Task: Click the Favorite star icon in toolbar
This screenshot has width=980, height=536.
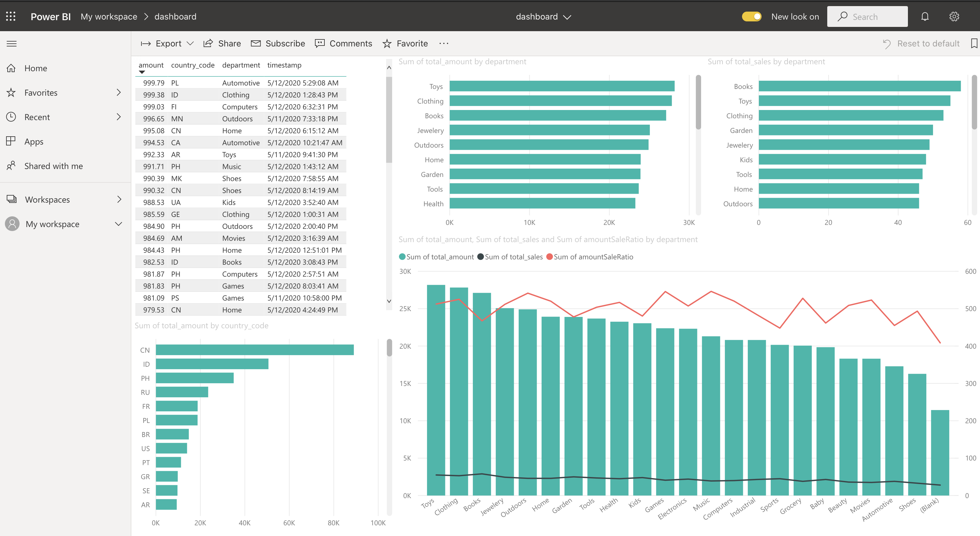Action: click(x=387, y=43)
